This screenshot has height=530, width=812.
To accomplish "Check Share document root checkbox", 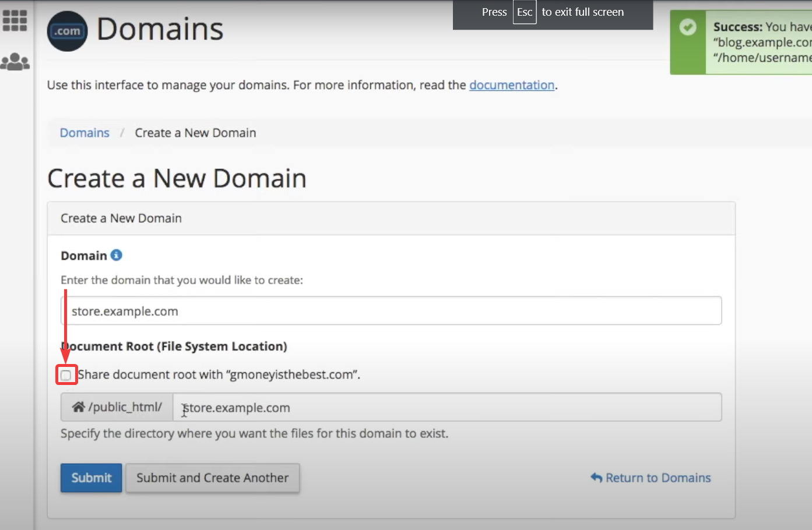I will [x=66, y=375].
